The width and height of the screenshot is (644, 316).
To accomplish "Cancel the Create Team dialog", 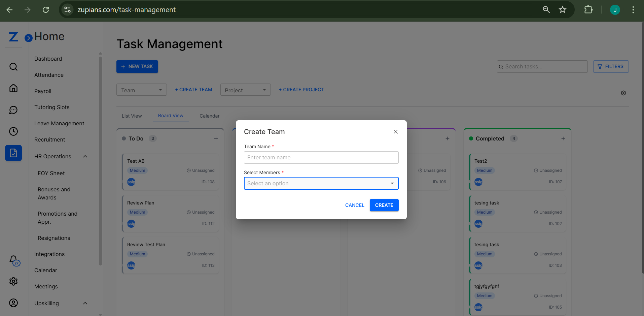I will pyautogui.click(x=354, y=205).
